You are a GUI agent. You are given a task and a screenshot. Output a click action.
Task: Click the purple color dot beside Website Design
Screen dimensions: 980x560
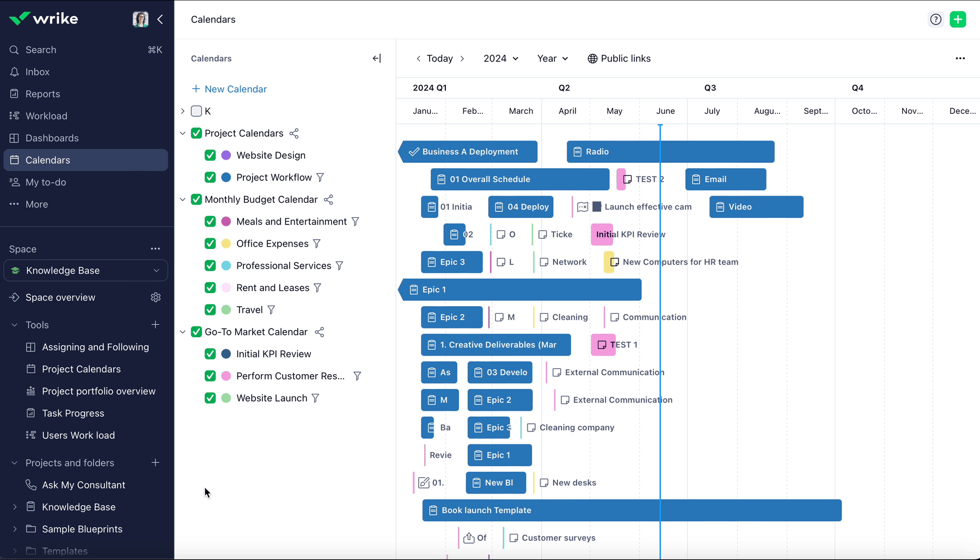(x=225, y=155)
